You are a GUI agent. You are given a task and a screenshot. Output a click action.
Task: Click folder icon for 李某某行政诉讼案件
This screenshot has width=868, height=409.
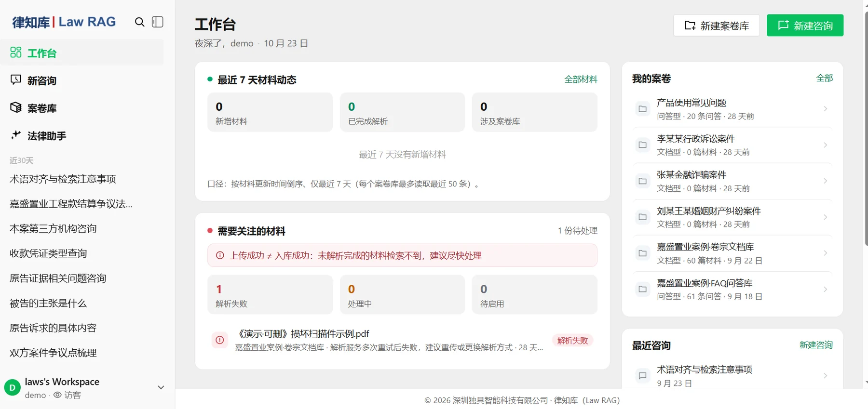[x=643, y=145]
